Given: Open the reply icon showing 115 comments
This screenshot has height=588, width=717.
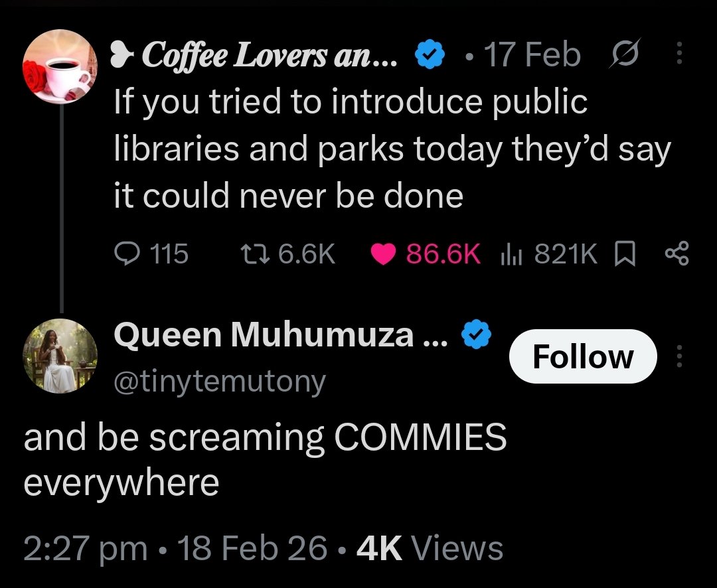Looking at the screenshot, I should (127, 254).
